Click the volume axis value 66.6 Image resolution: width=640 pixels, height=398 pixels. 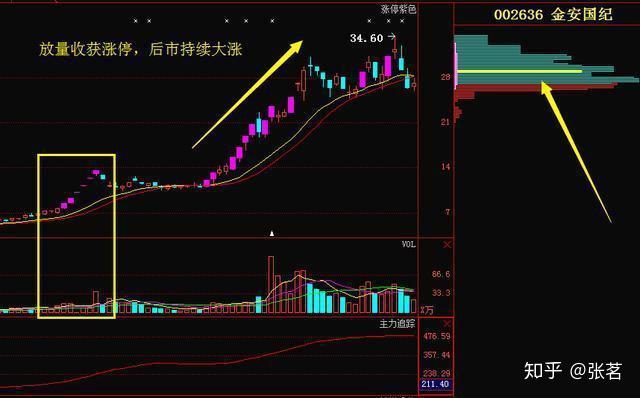point(441,274)
